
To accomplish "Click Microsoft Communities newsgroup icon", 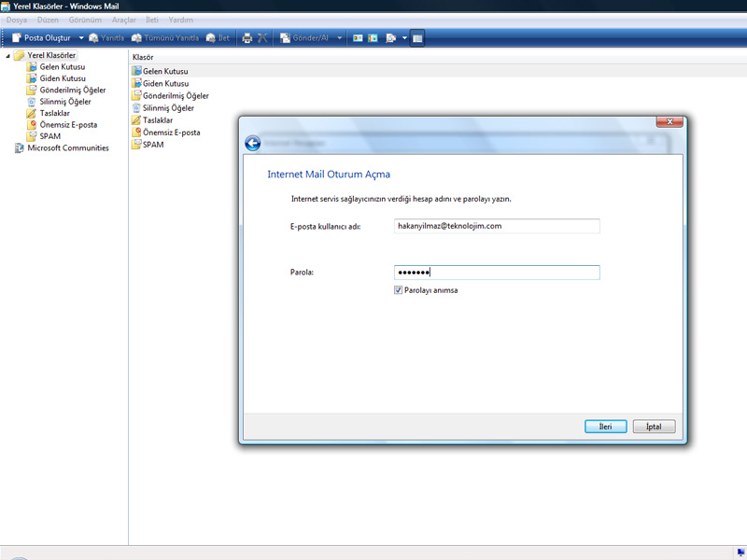I will pyautogui.click(x=19, y=148).
